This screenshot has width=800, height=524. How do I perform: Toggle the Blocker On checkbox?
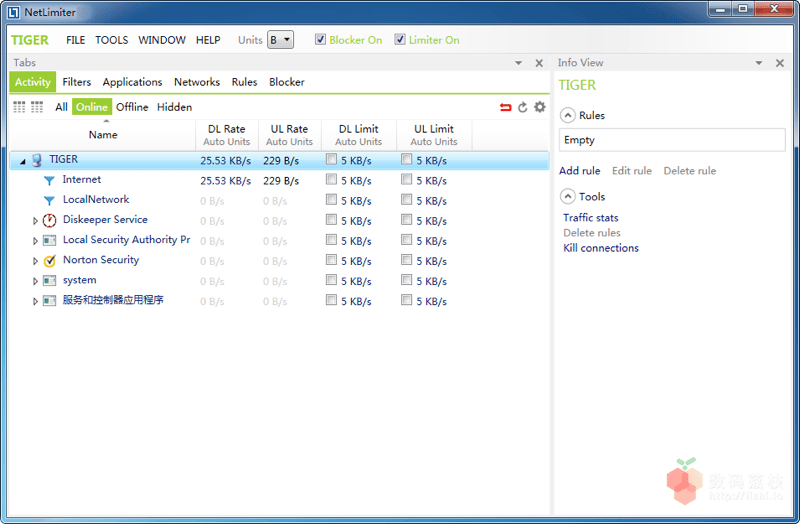[320, 39]
